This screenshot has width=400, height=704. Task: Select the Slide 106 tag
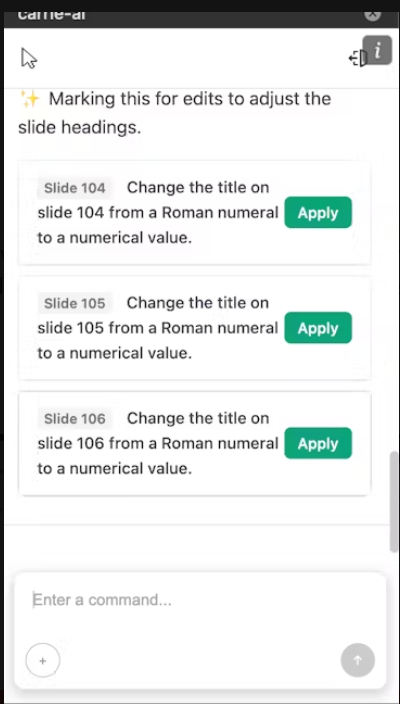[x=75, y=418]
